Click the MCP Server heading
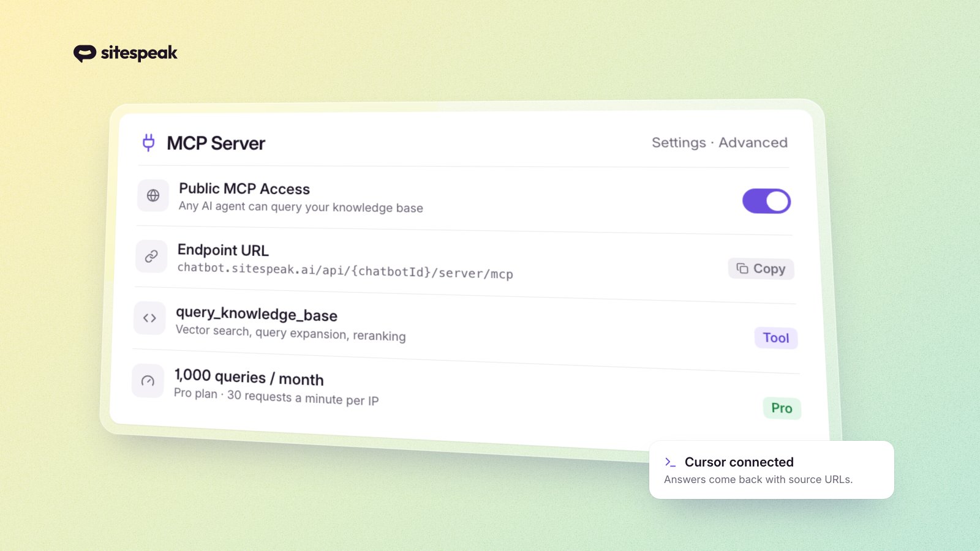980x551 pixels. (x=216, y=143)
